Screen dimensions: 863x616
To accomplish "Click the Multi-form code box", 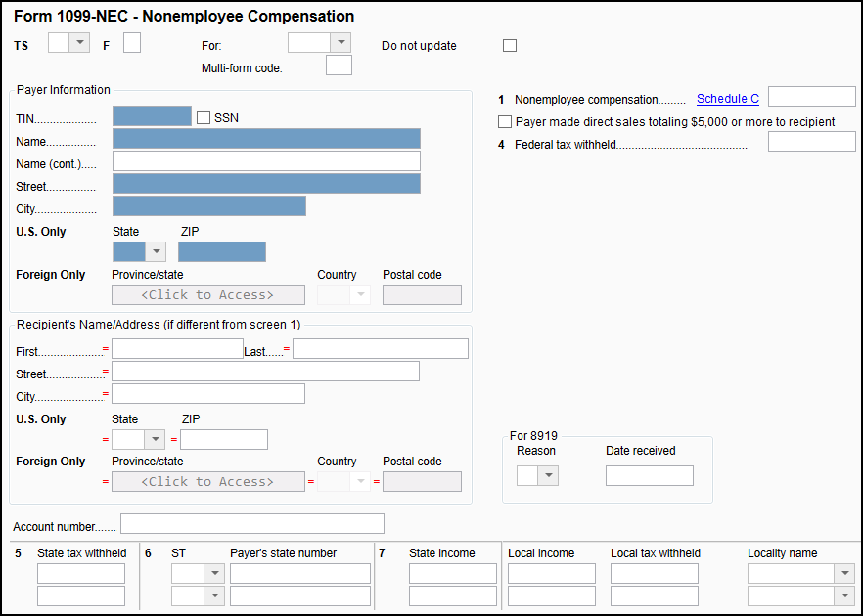I will (339, 66).
